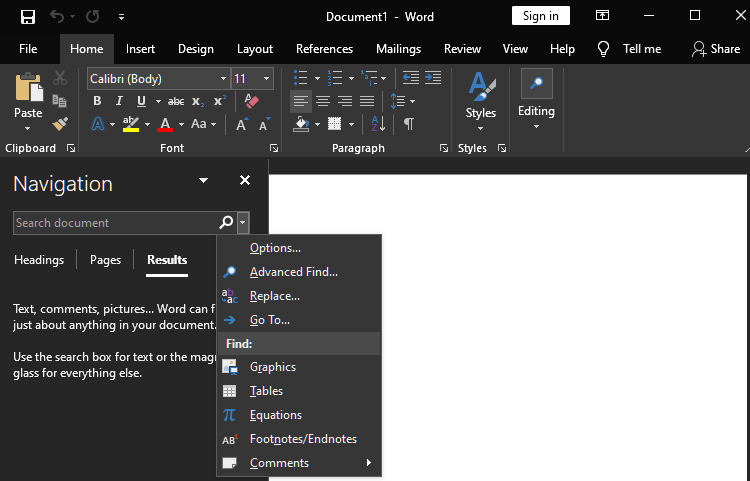The image size is (750, 481).
Task: Click the Multilevel List icon
Action: pyautogui.click(x=369, y=78)
